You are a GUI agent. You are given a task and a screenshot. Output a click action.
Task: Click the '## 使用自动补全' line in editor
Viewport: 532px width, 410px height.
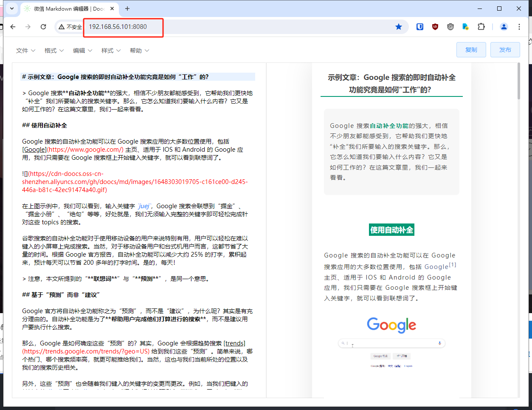pos(45,125)
